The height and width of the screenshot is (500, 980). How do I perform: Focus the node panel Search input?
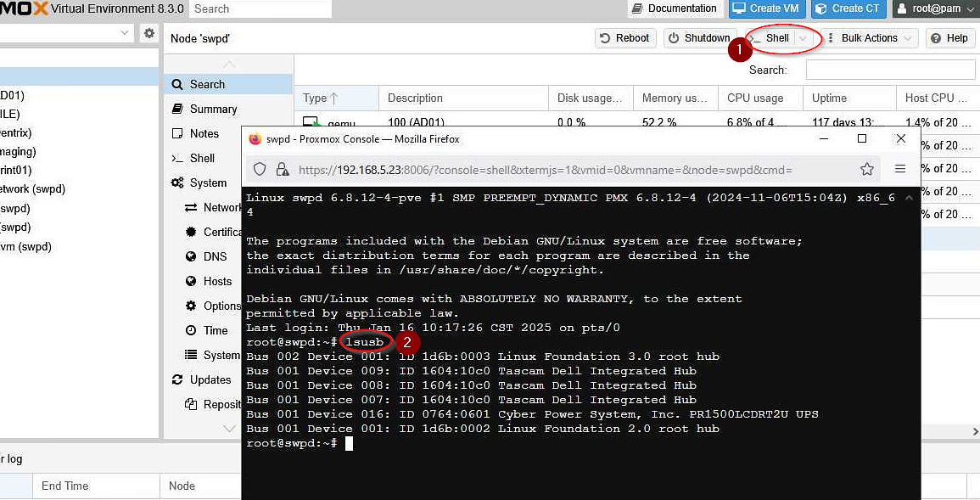(890, 70)
